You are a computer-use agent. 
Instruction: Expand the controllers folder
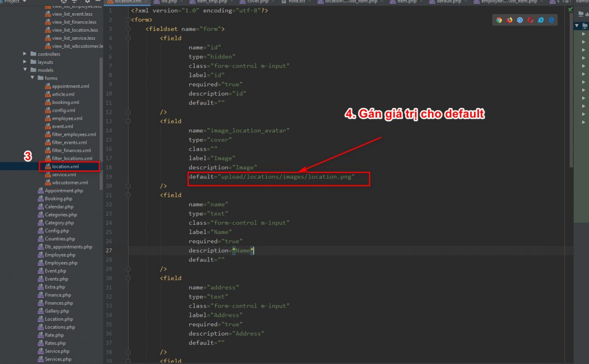tap(25, 54)
